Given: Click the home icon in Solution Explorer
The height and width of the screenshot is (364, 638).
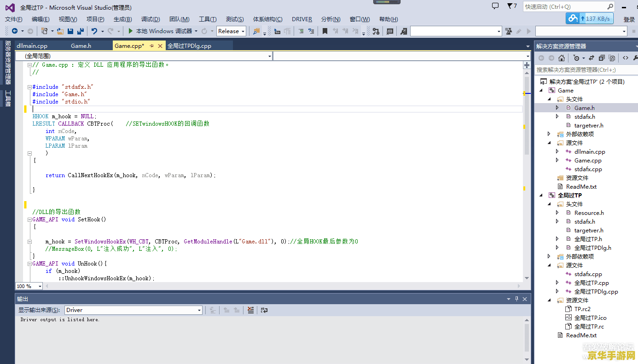Looking at the screenshot, I should point(562,58).
